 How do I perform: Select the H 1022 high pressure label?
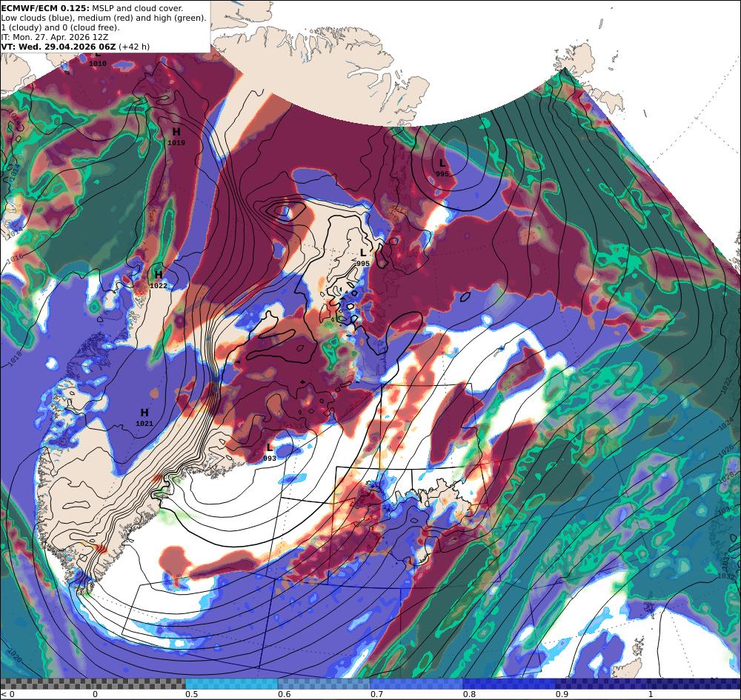159,279
